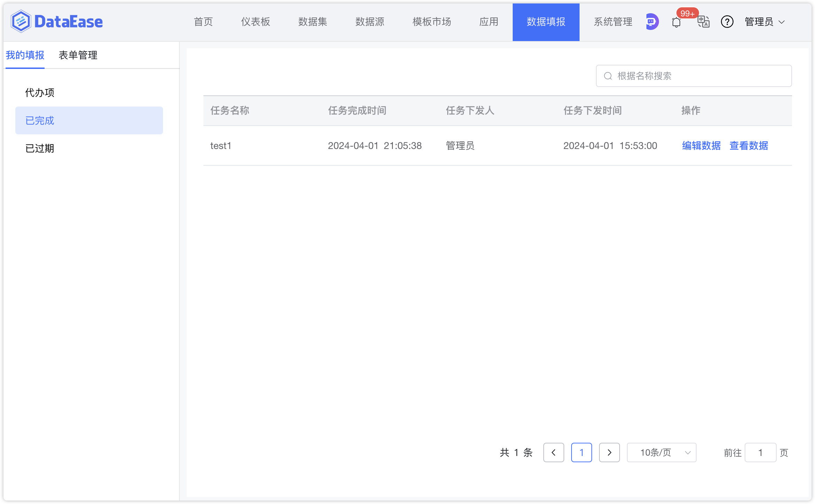Click the 任务下发时间 column header

pyautogui.click(x=593, y=111)
